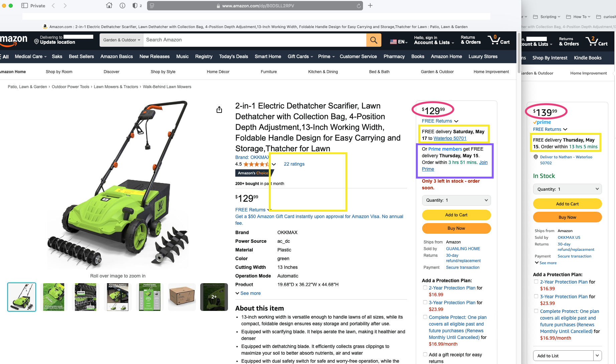The image size is (616, 364).
Task: Click the orange search magnifier button
Action: point(374,40)
